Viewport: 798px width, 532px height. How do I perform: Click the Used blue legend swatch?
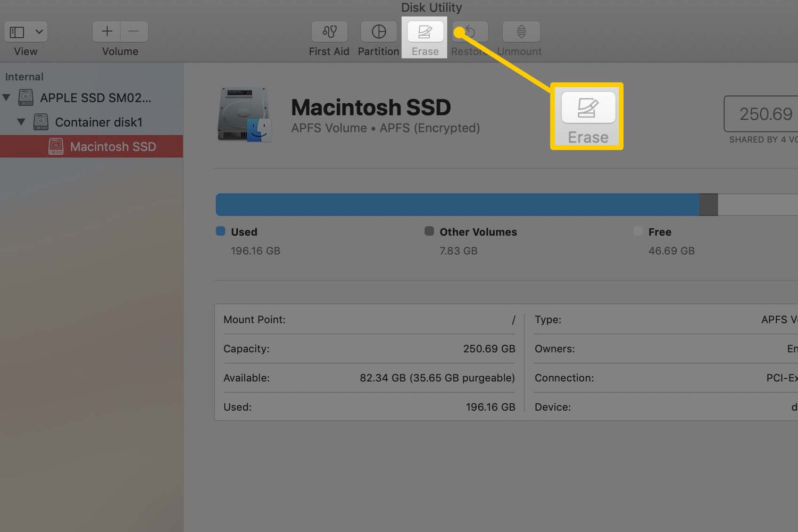pos(220,231)
